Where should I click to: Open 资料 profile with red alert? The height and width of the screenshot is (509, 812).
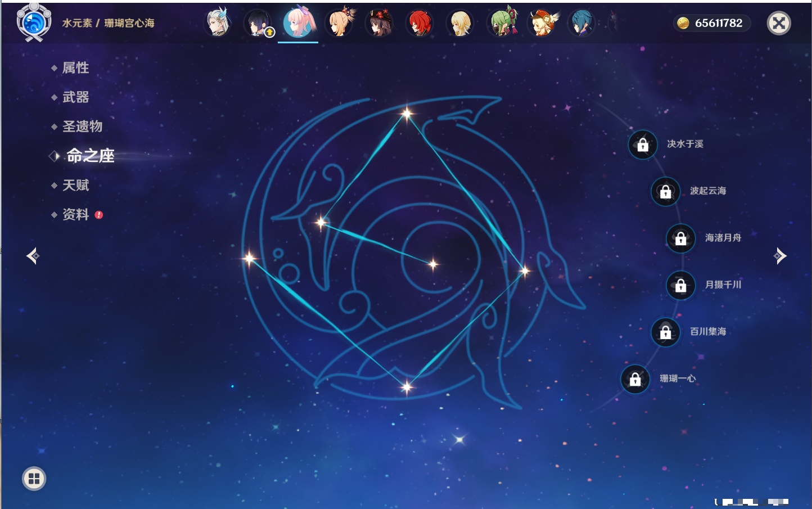pyautogui.click(x=75, y=214)
